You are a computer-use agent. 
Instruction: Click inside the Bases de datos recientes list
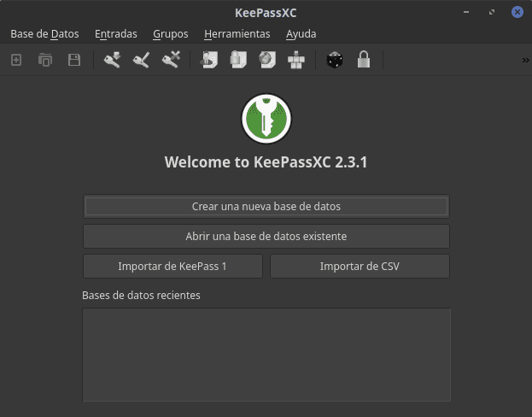click(x=266, y=355)
